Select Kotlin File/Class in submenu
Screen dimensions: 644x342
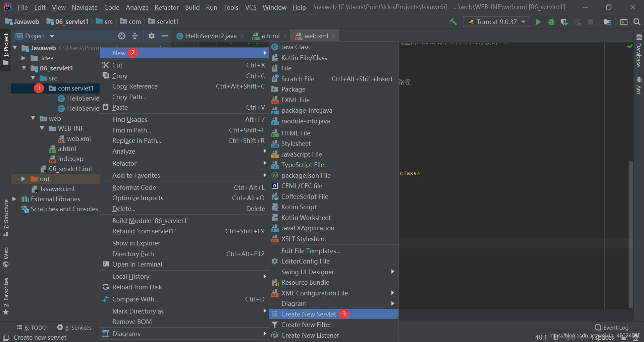point(334,58)
